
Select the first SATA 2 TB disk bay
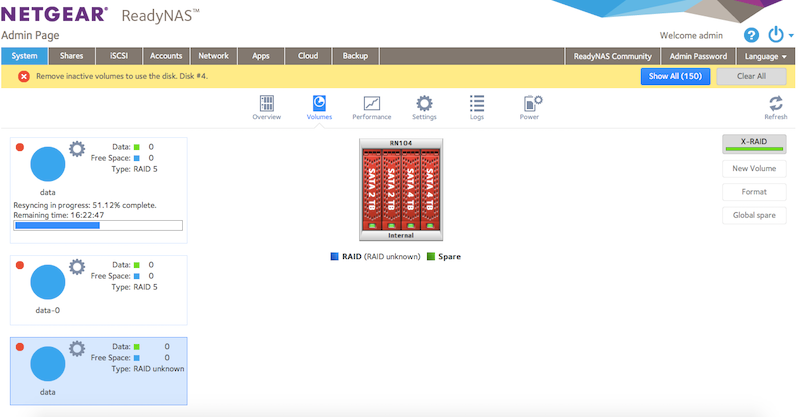tap(372, 189)
